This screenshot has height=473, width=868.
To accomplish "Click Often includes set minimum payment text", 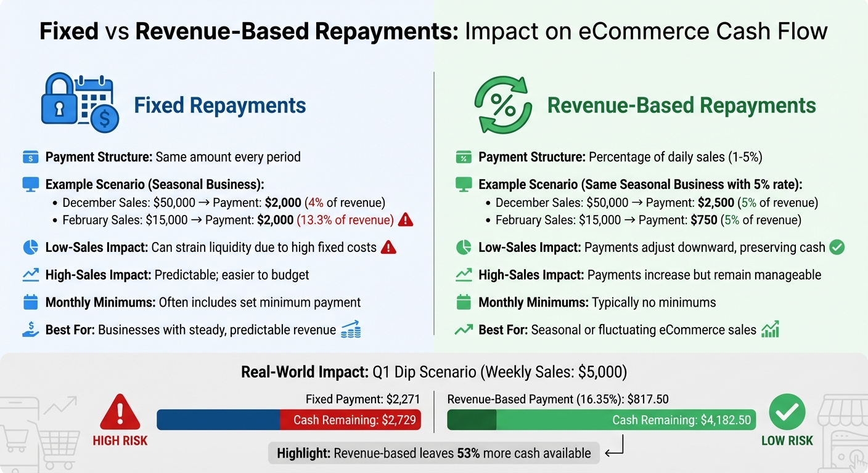I will (260, 302).
